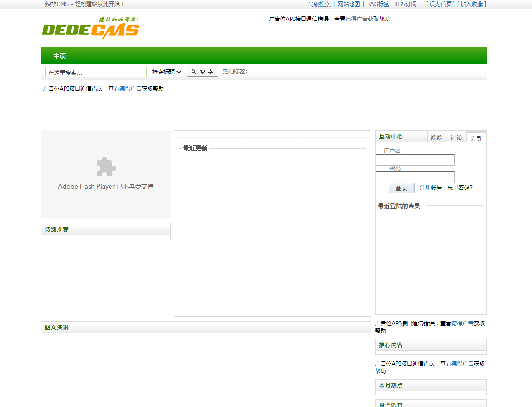Open the 网站地图 link
Viewport: 532px width, 407px height.
point(348,4)
